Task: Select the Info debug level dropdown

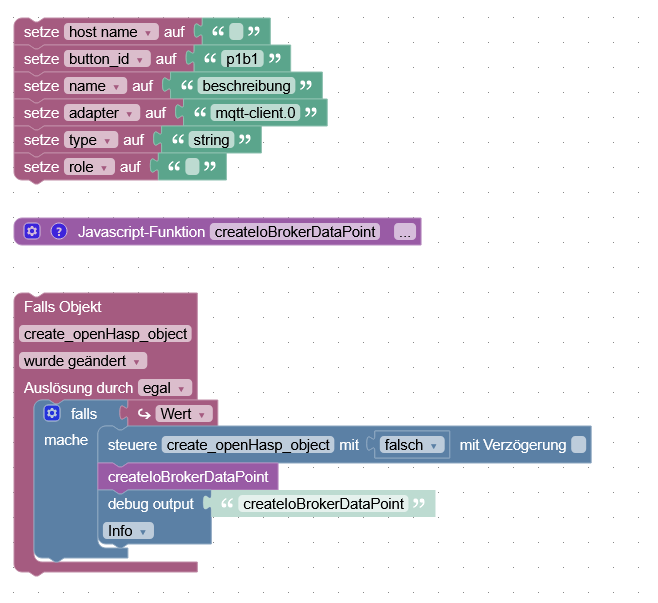Action: coord(128,531)
